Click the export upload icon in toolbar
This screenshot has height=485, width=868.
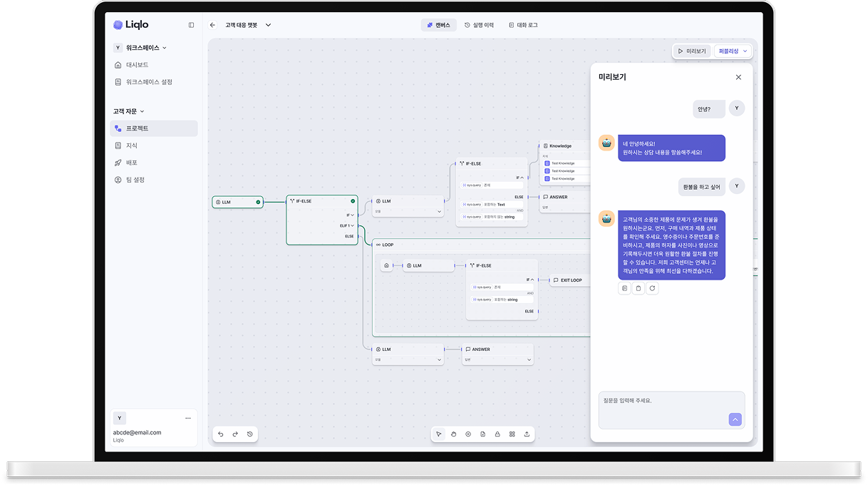[x=527, y=434]
